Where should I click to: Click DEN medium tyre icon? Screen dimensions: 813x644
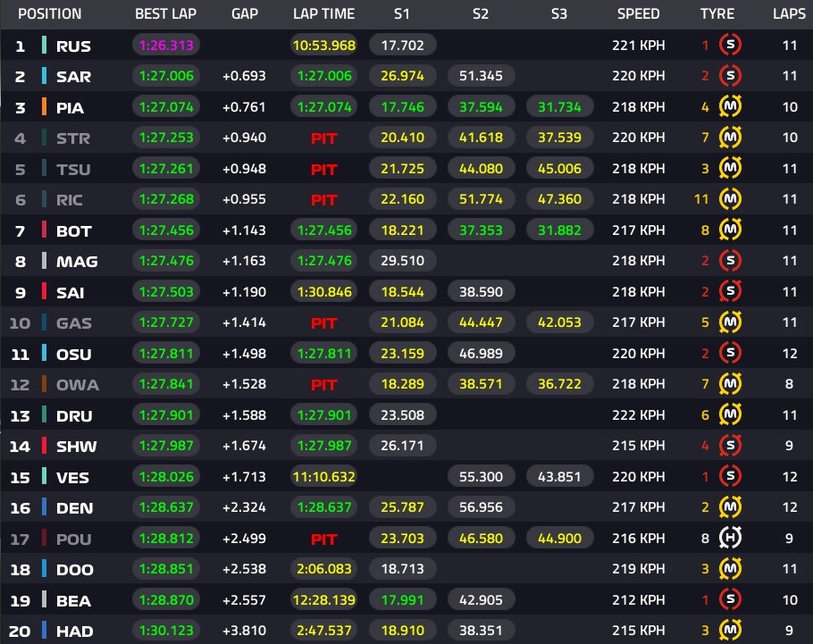click(x=730, y=506)
